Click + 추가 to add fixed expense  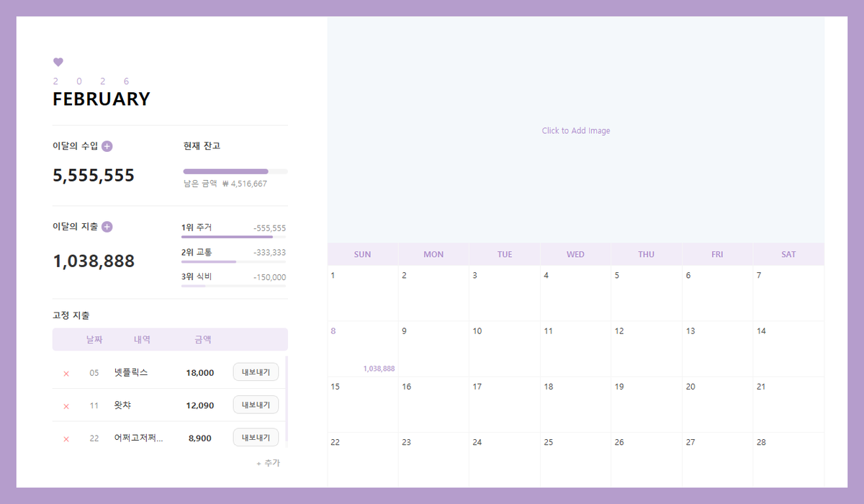coord(268,463)
